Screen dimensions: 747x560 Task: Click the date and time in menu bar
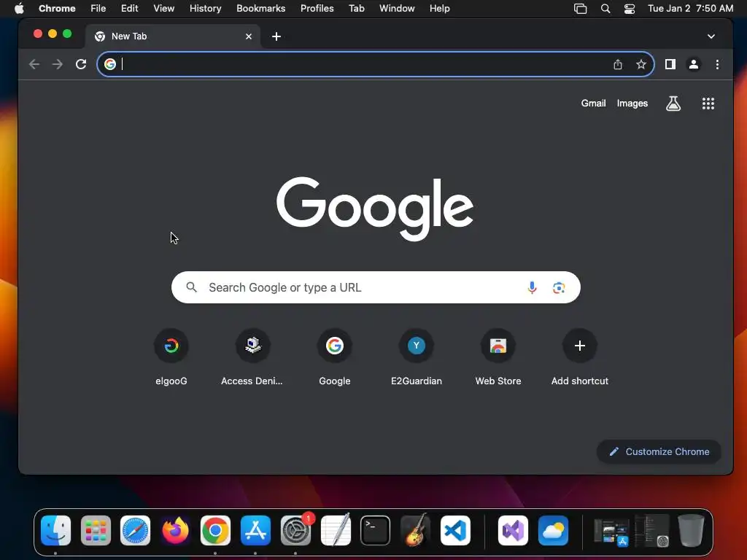(690, 9)
